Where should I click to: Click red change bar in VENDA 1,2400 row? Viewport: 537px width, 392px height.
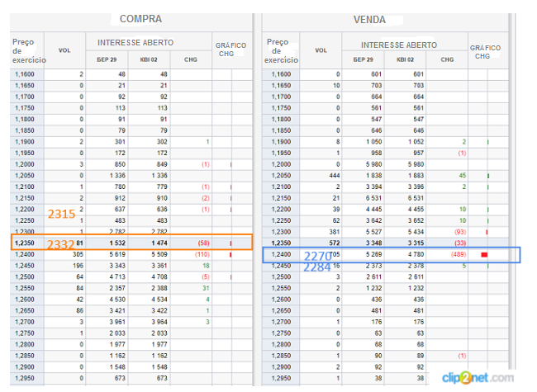(x=484, y=255)
